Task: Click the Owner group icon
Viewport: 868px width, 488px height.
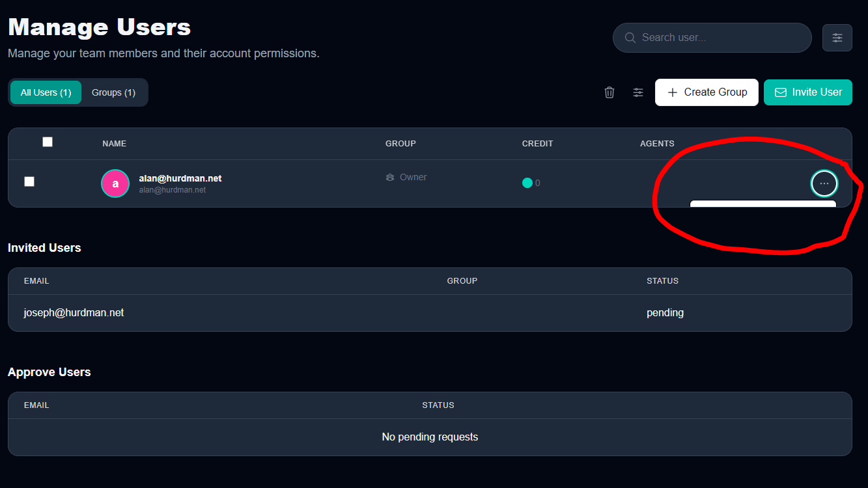Action: 390,177
